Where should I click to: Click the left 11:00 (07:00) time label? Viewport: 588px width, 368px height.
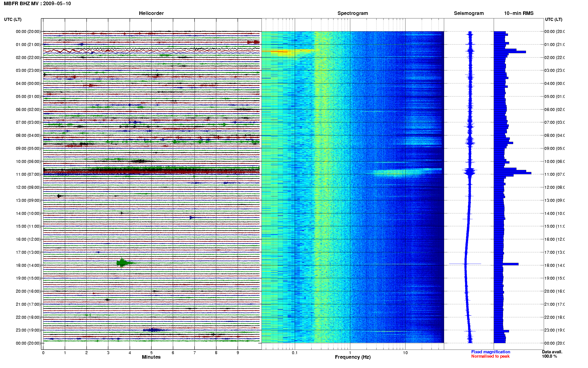[28, 174]
